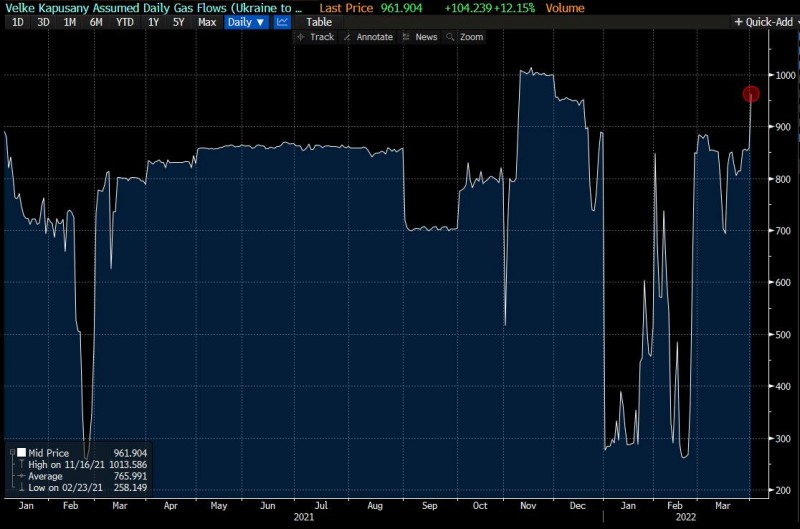Select the 1D time range
This screenshot has height=529, width=800.
pos(17,22)
